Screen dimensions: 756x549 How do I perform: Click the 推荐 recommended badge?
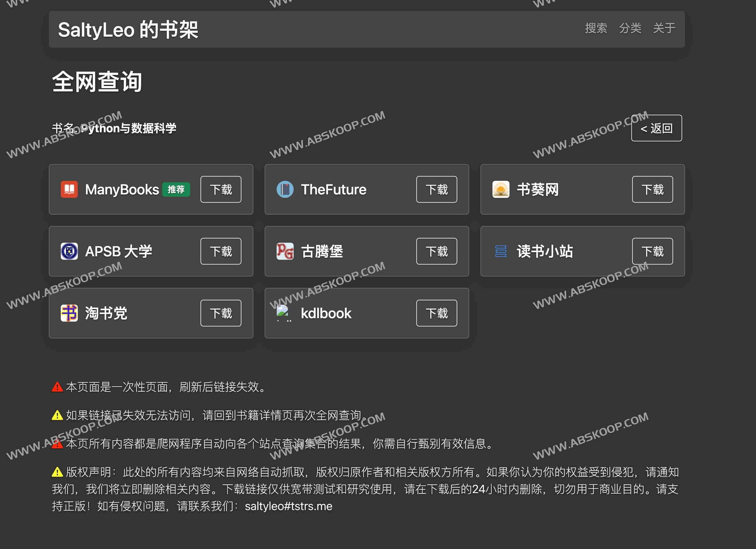click(176, 189)
